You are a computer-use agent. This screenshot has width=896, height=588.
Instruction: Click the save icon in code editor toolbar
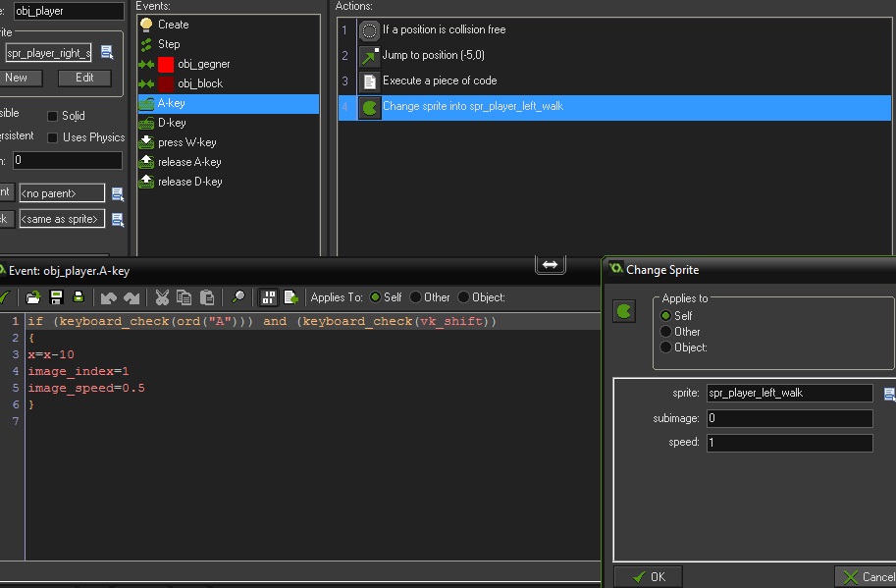56,297
